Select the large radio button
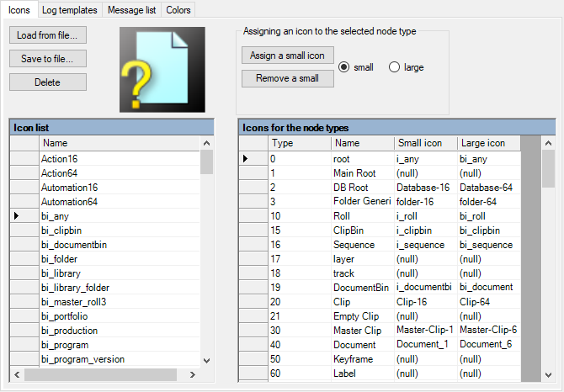564x392 pixels. pos(394,67)
